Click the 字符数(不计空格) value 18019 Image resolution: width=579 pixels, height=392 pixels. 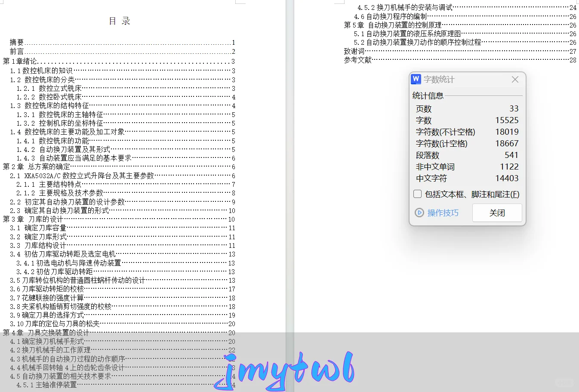[x=507, y=132]
